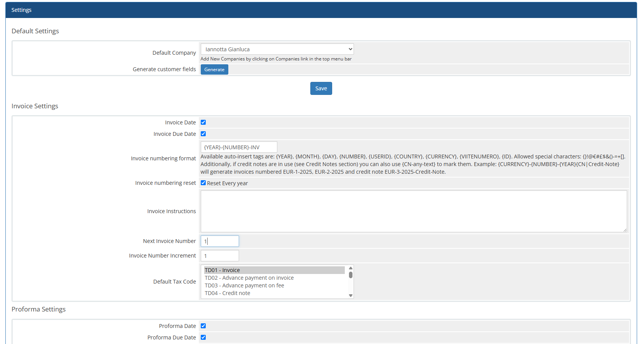Toggle the Proforma Date checkbox
Image resolution: width=644 pixels, height=344 pixels.
203,326
